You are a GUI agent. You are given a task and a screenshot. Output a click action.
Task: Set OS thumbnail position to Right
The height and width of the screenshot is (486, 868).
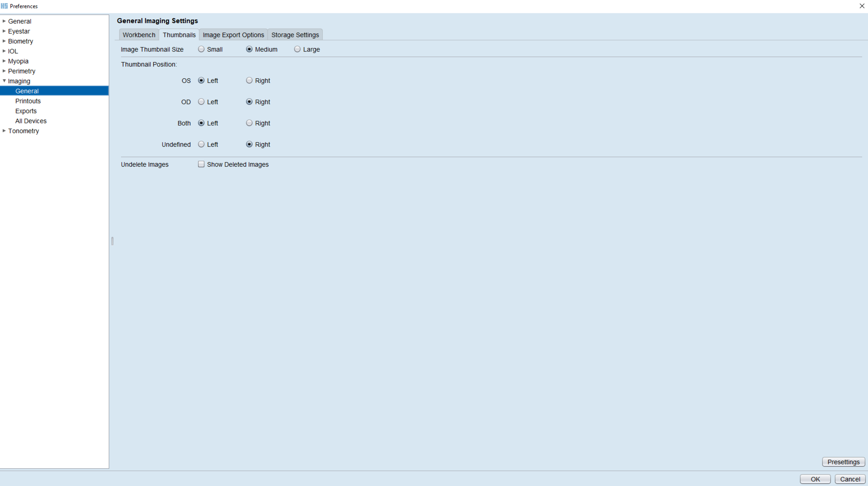(249, 81)
